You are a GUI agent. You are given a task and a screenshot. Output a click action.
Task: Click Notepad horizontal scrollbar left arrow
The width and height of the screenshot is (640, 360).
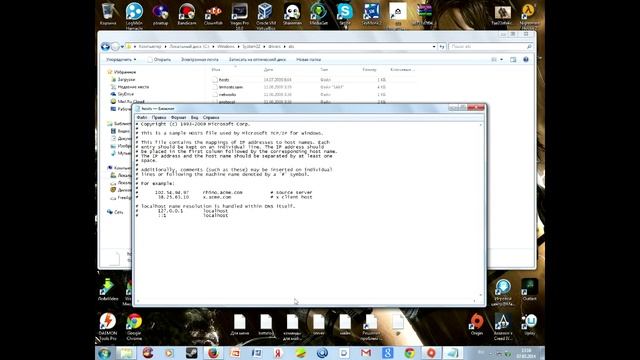(x=138, y=301)
